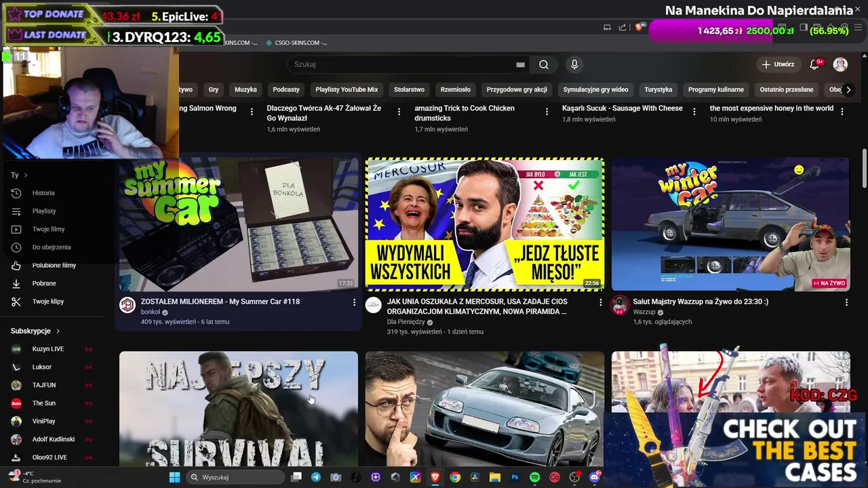The width and height of the screenshot is (868, 488).
Task: Select the Programy kulinarne chip
Action: click(x=716, y=89)
